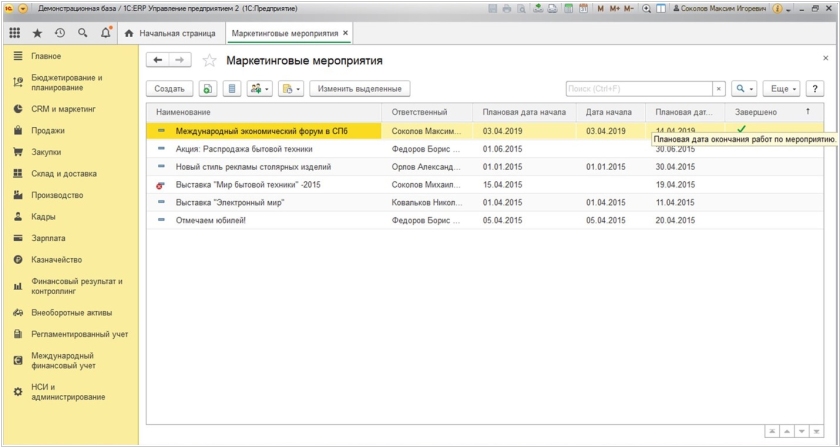Screen dimensions: 840x447
Task: Click the Изменить выделенные button
Action: pos(360,89)
